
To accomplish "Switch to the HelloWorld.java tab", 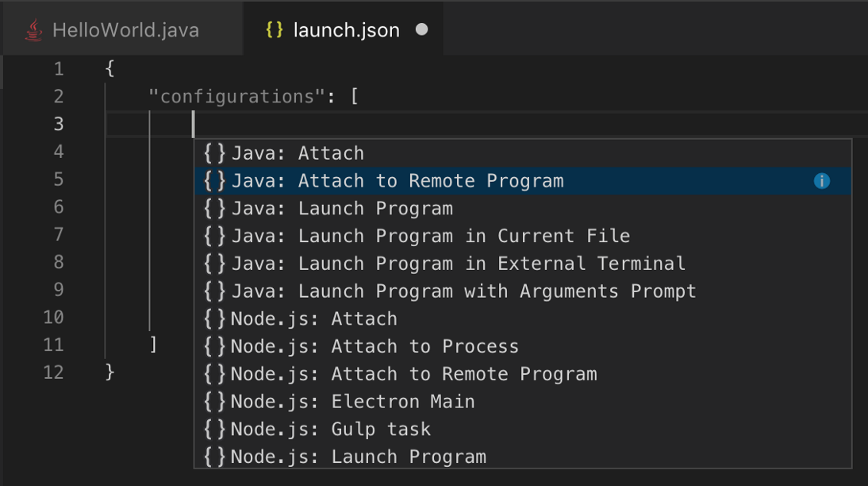I will point(125,31).
